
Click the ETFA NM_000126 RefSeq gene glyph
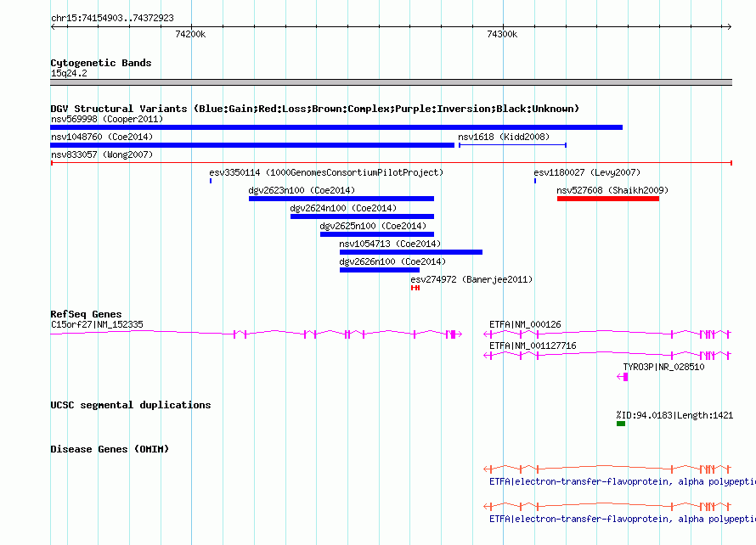[x=607, y=334]
